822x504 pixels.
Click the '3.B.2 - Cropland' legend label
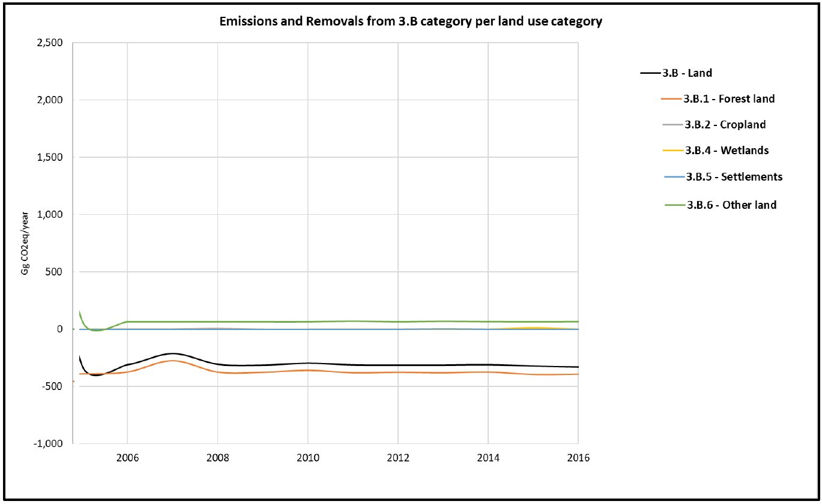pos(725,125)
